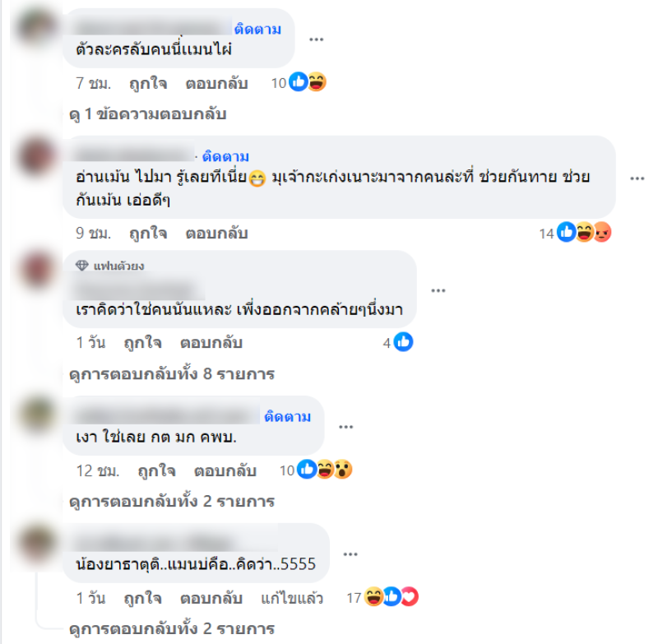This screenshot has width=658, height=644.
Task: Click more options beside the แฟนตัวยง comment
Action: [438, 290]
